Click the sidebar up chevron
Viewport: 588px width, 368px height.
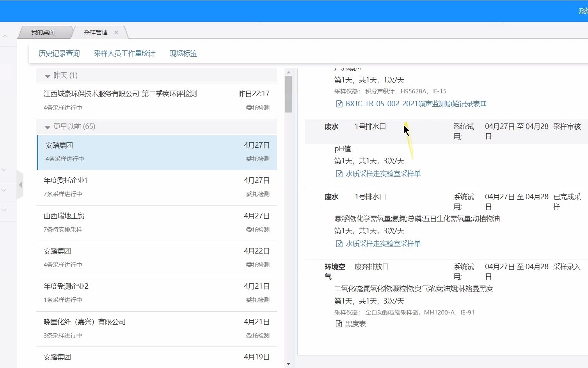coord(5,36)
